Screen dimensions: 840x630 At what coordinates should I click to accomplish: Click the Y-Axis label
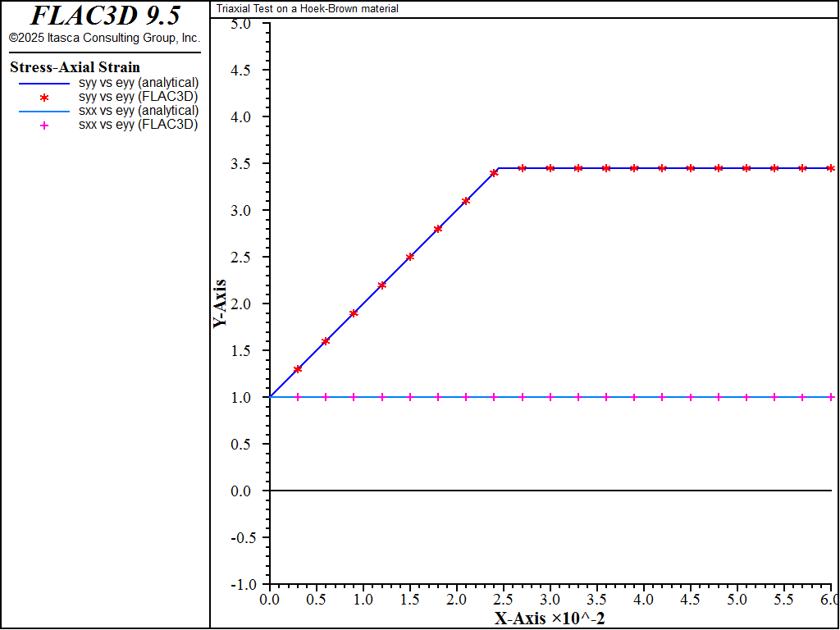[x=220, y=304]
